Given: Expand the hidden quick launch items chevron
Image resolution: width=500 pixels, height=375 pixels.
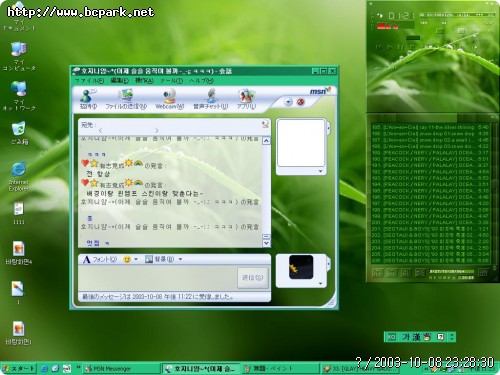Looking at the screenshot, I should (78, 368).
